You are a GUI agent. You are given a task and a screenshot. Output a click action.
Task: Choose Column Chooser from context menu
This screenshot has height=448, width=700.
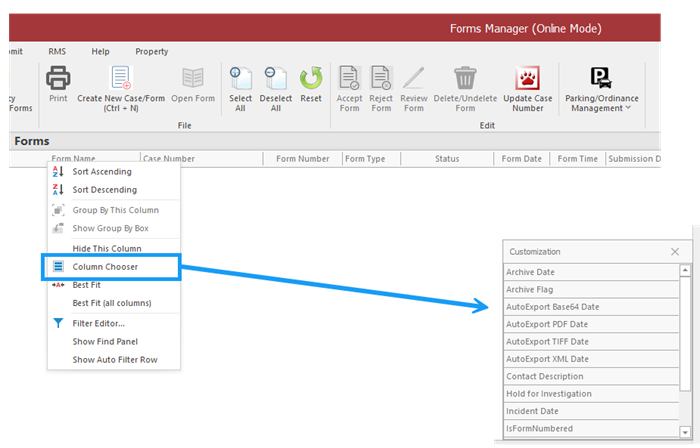click(105, 267)
